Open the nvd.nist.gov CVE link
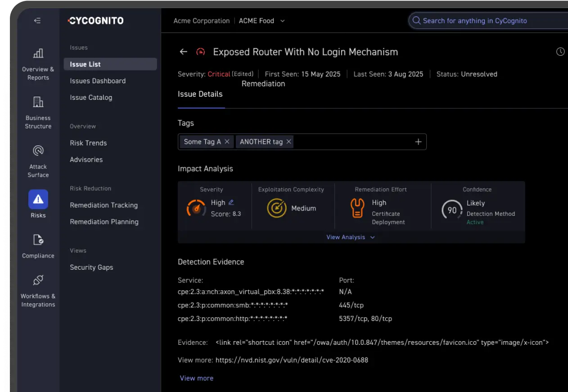This screenshot has width=568, height=392. click(292, 360)
